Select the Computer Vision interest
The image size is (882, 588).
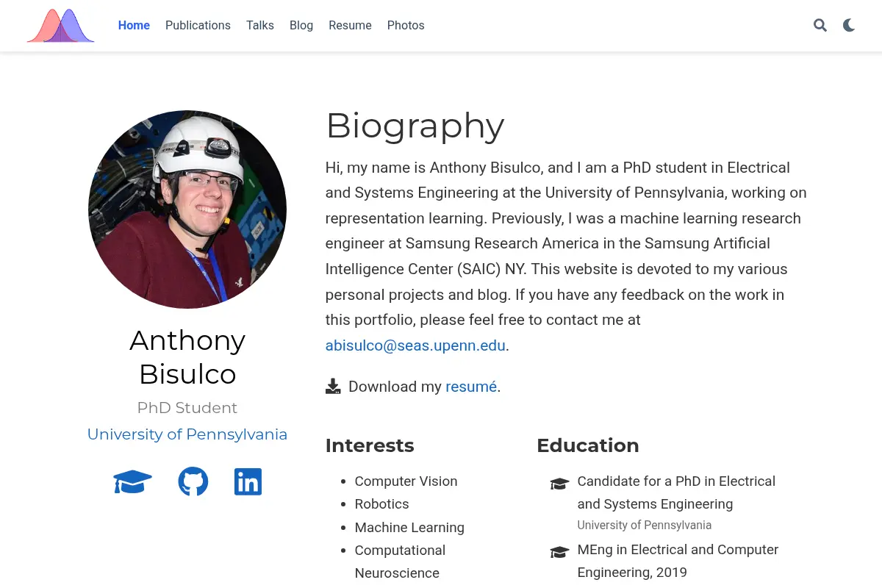pyautogui.click(x=406, y=481)
